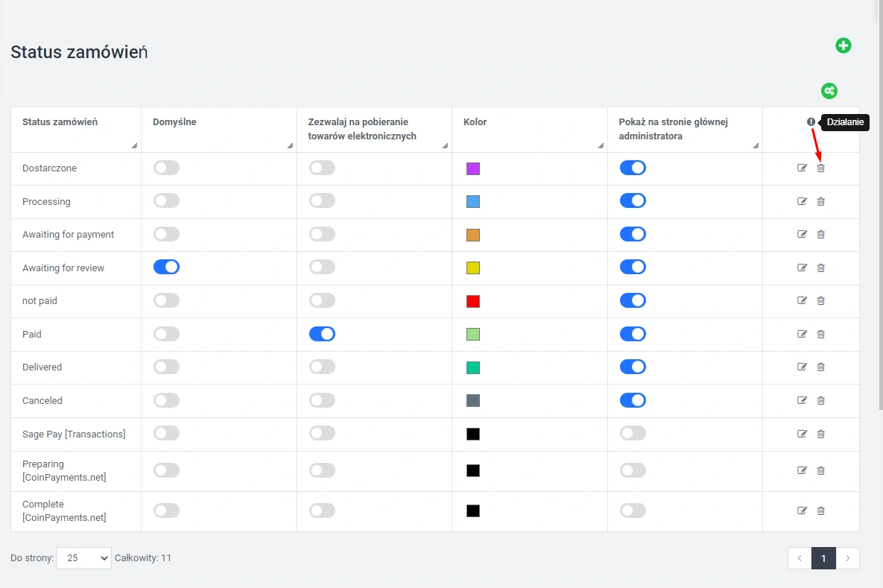
Task: Turn off admin homepage toggle for Delivered
Action: [633, 367]
